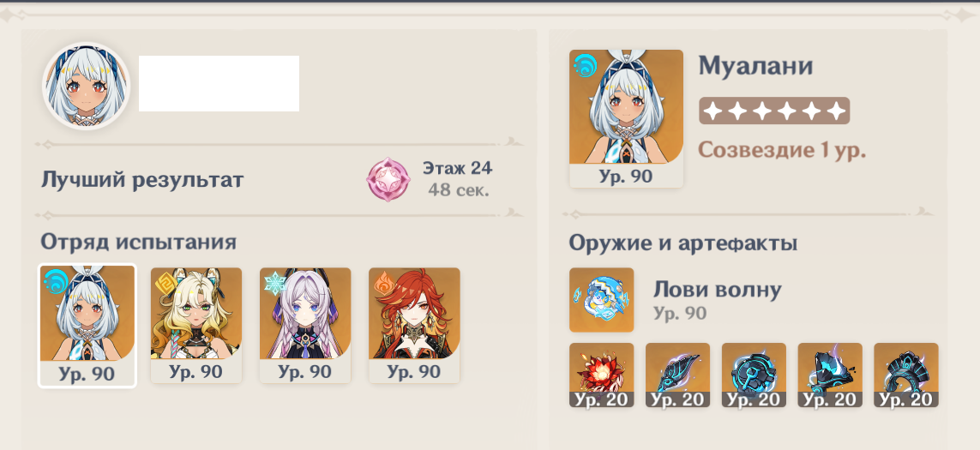
Task: Select the purple-haired Cryo character card
Action: [305, 326]
